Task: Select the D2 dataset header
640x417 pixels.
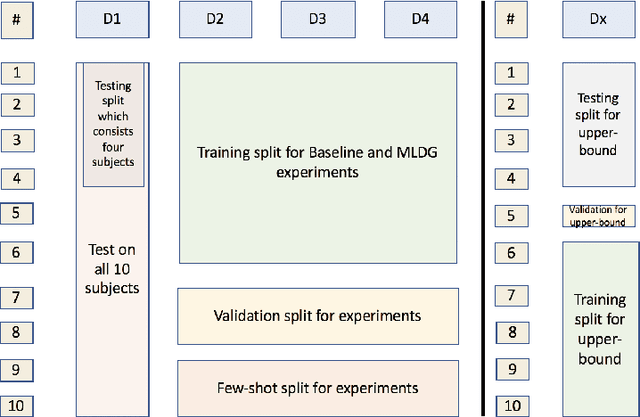Action: pos(215,19)
